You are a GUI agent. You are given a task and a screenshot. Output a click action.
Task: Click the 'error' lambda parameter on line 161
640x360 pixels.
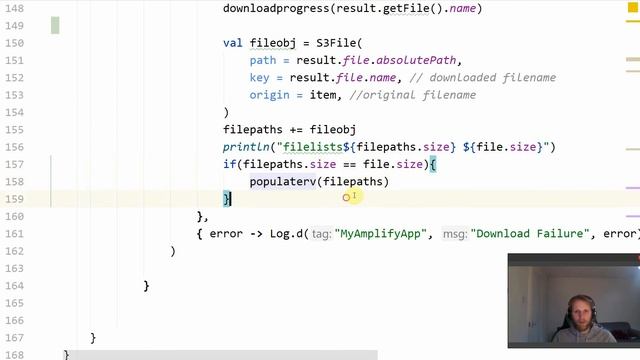pyautogui.click(x=226, y=233)
